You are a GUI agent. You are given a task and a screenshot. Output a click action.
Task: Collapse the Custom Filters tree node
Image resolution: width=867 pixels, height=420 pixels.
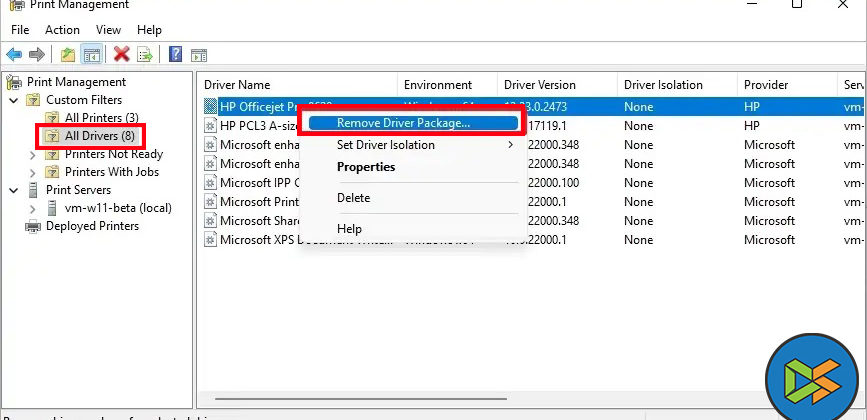tap(14, 100)
